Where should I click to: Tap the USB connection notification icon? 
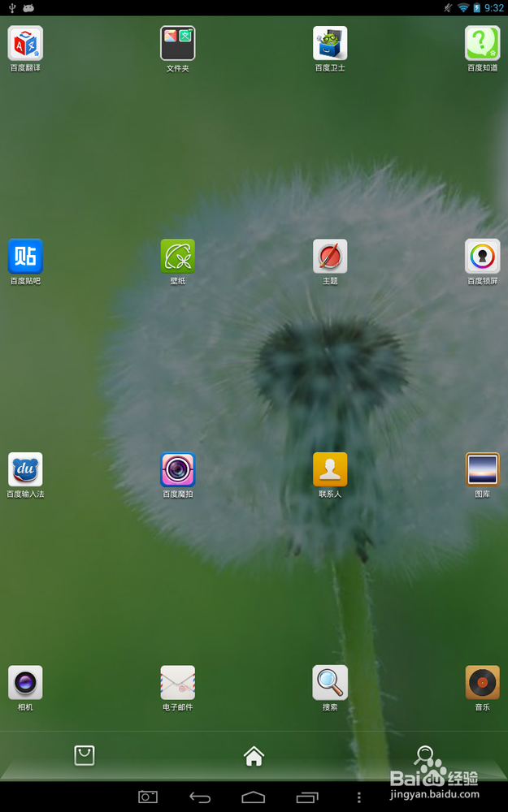pos(12,8)
